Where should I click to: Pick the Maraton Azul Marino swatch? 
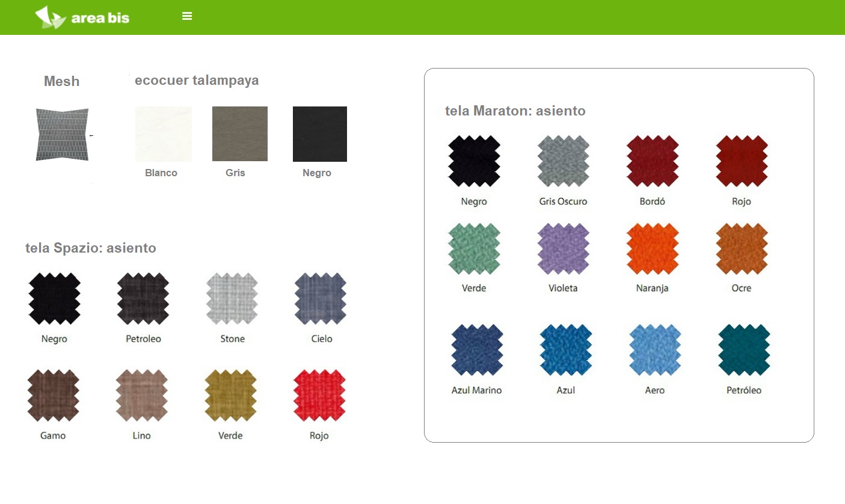pos(477,350)
